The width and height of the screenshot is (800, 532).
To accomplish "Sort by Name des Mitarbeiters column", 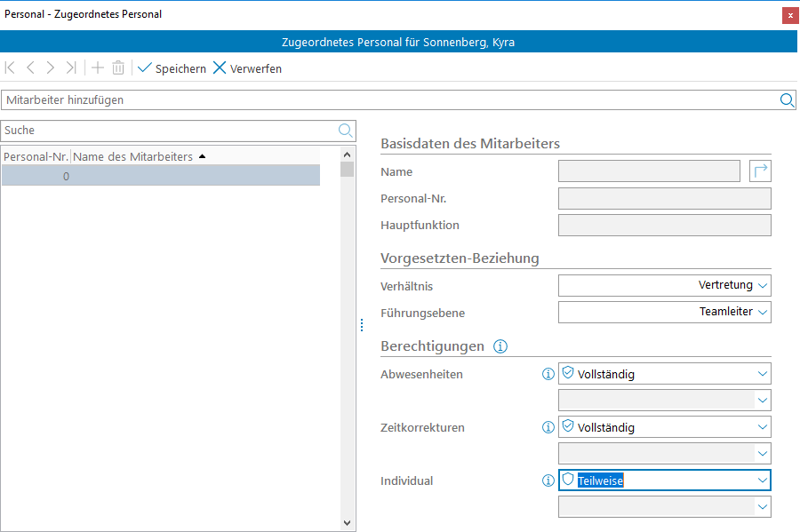I will point(132,157).
